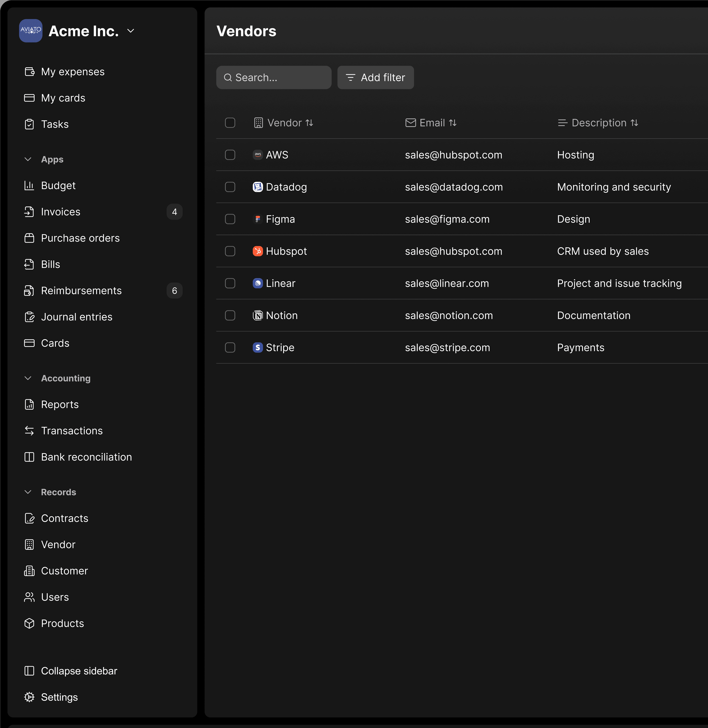This screenshot has height=728, width=708.
Task: Click the Settings gear icon in sidebar
Action: (29, 697)
